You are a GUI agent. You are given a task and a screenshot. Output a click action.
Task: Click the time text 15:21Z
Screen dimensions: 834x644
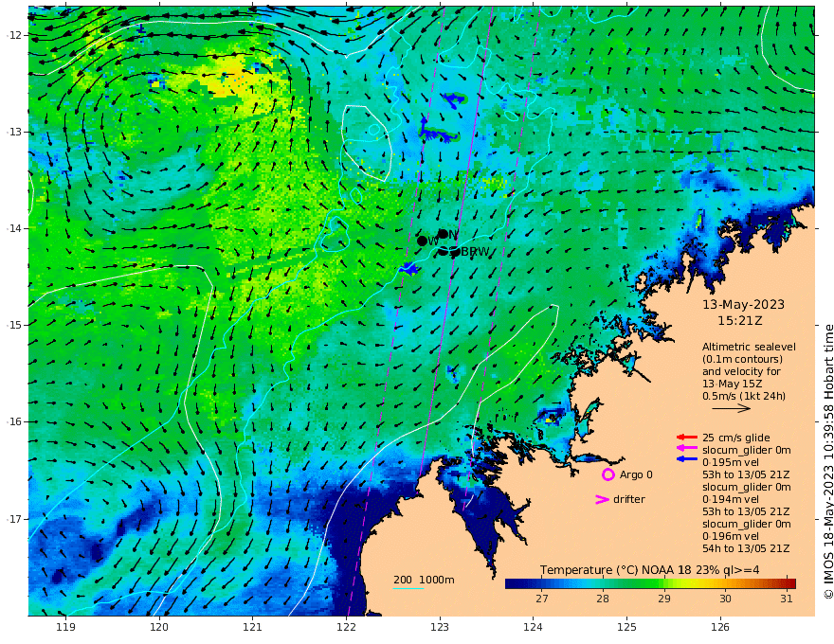739,321
